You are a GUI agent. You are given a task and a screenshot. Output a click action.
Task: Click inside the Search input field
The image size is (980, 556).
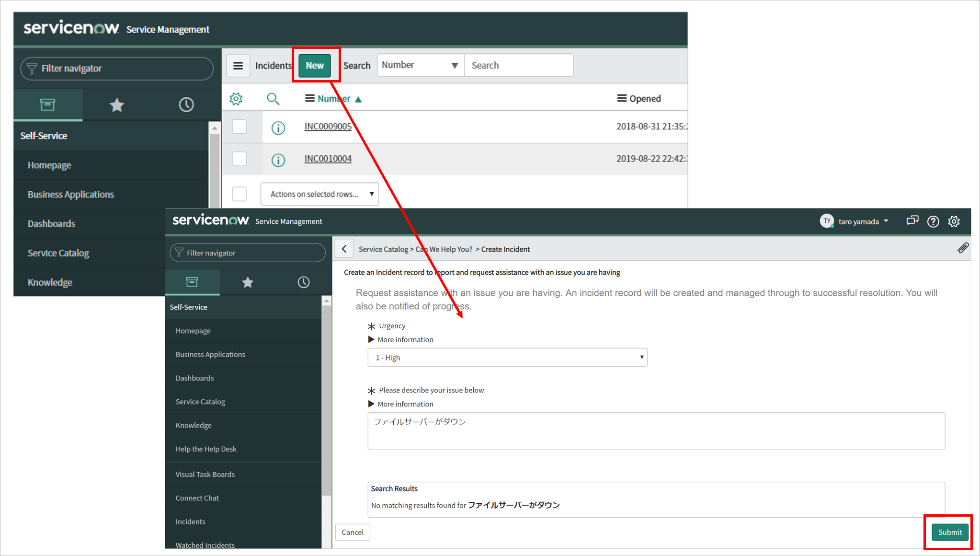click(x=519, y=65)
